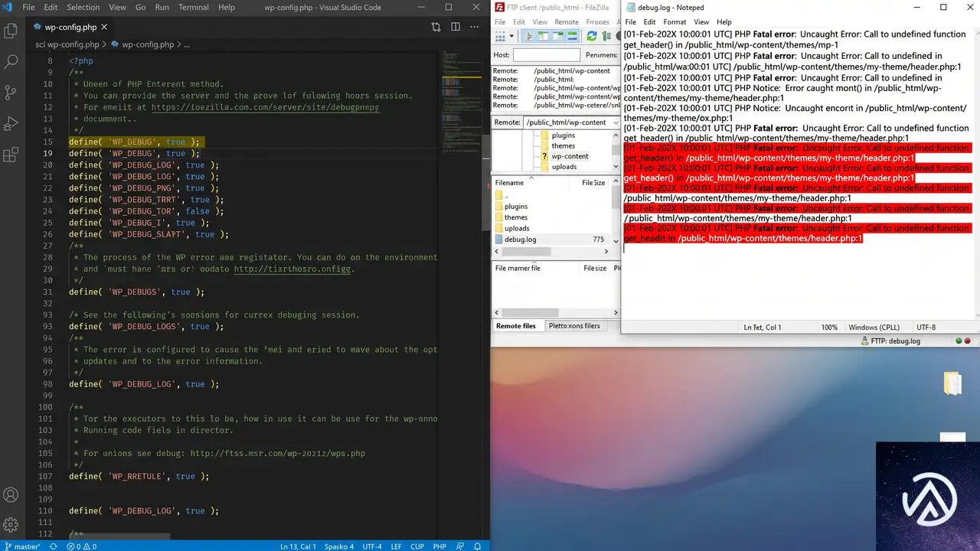Sort FileZilla list by File Size column
This screenshot has height=551, width=980.
pos(593,183)
